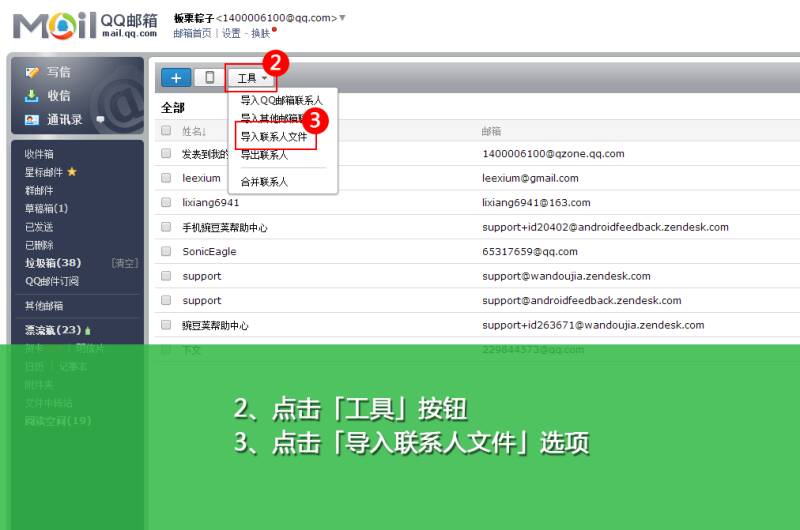Expand account dropdown arrow beside email address

coord(342,17)
